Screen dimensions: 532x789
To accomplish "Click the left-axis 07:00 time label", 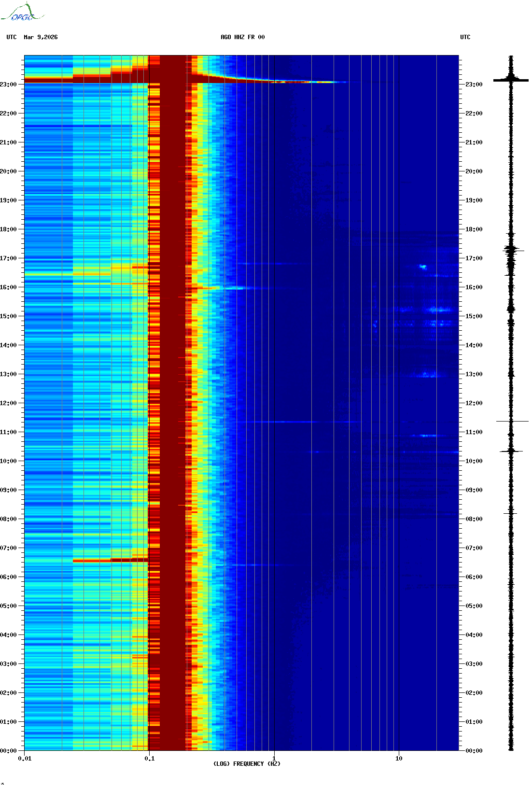I will tap(8, 548).
